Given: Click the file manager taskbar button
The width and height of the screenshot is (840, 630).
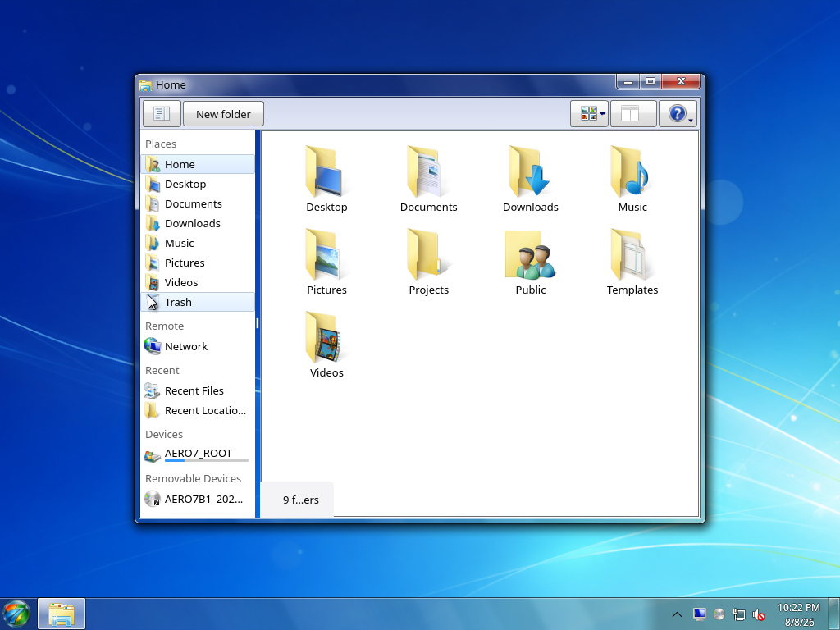Looking at the screenshot, I should [x=62, y=614].
